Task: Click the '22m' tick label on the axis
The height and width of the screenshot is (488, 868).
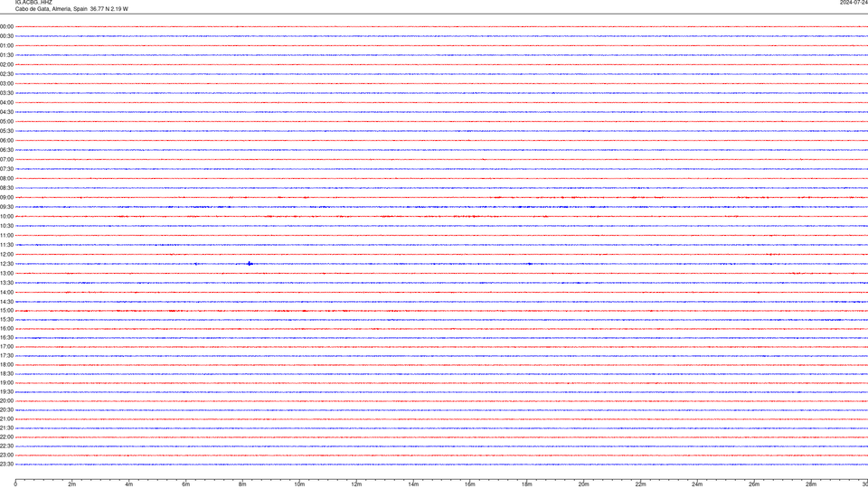Action: (640, 484)
